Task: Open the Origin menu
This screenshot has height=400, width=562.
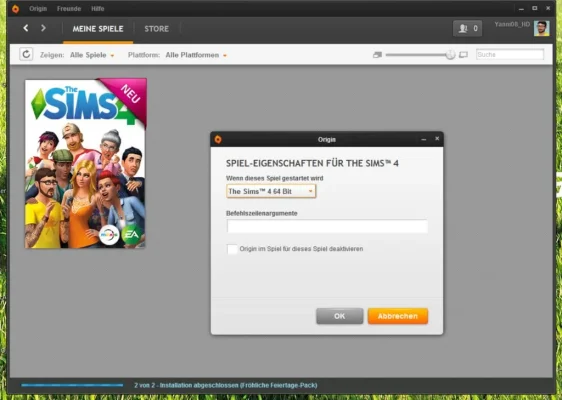Action: click(38, 9)
